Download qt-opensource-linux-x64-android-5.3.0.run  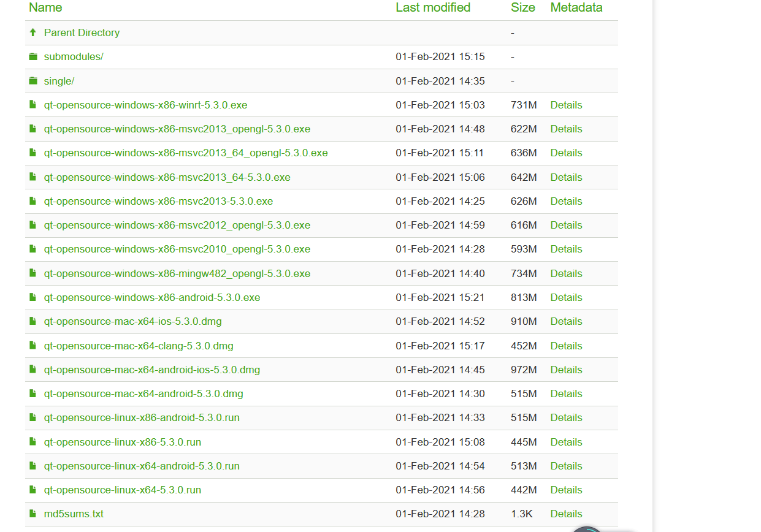(x=142, y=466)
